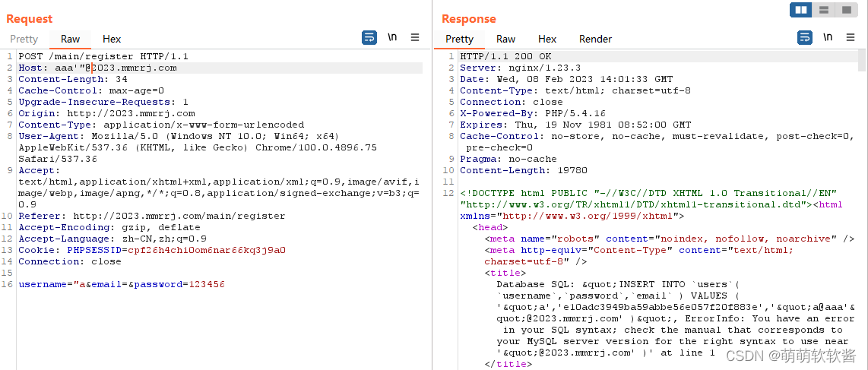Click the POST /main/register request line

(103, 56)
